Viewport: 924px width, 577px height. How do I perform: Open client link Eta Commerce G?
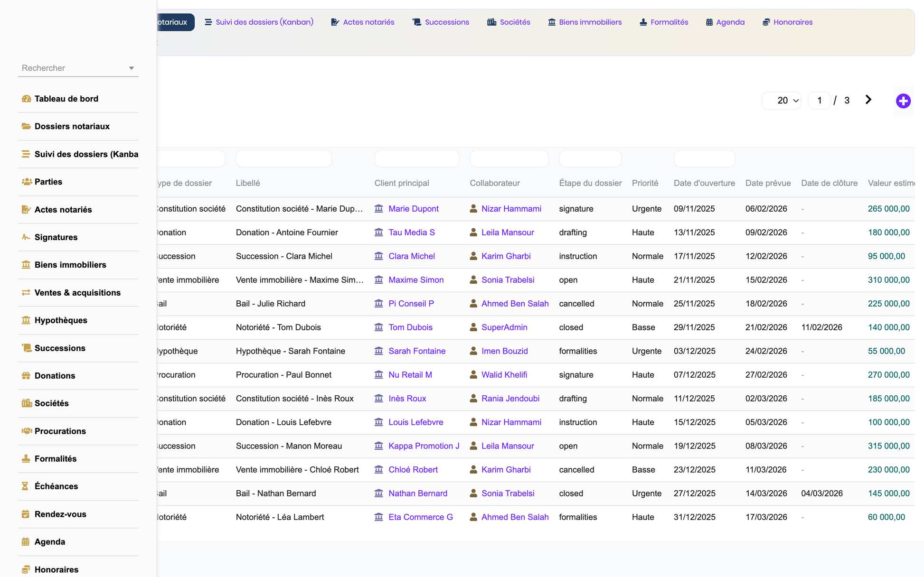(420, 517)
